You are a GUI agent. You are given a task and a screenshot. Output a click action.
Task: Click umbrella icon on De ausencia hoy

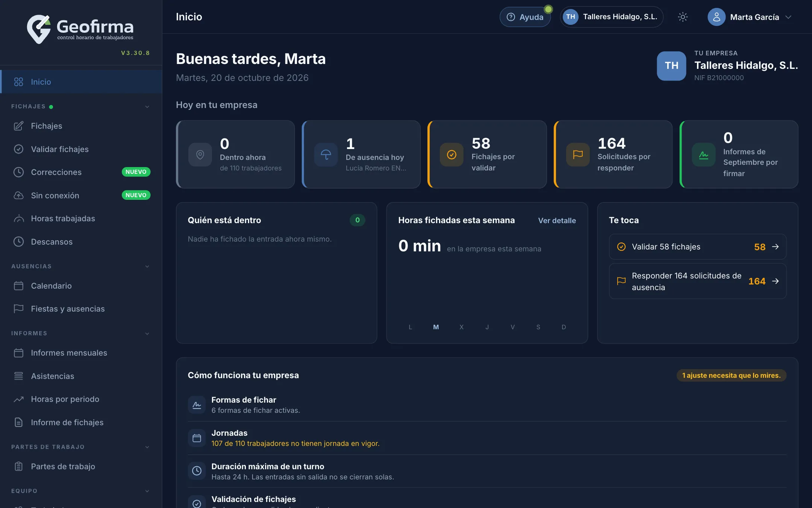[x=326, y=154]
